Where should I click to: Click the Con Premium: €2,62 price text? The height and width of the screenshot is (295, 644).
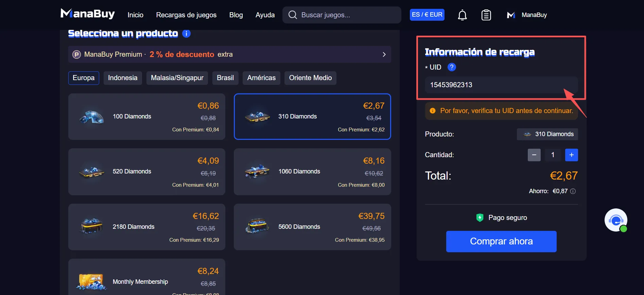coord(361,130)
